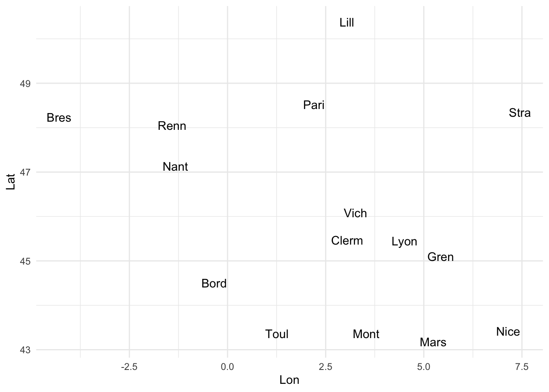Click the Nant label
Image resolution: width=549 pixels, height=392 pixels.
tap(175, 167)
